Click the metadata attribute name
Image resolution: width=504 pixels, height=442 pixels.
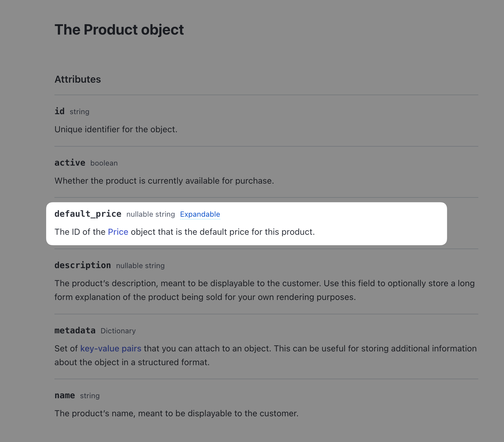[x=75, y=331]
